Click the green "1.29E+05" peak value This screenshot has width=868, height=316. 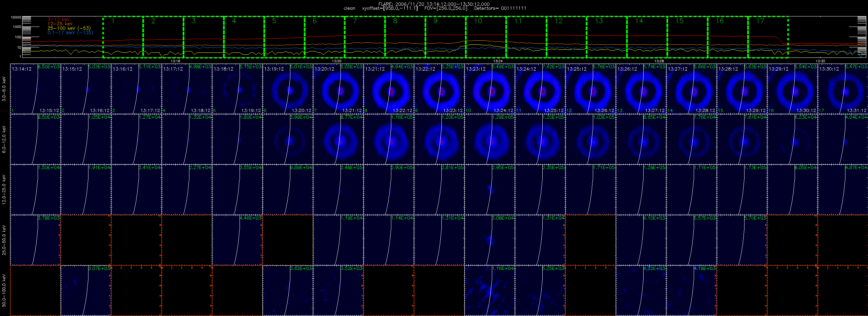pos(503,117)
